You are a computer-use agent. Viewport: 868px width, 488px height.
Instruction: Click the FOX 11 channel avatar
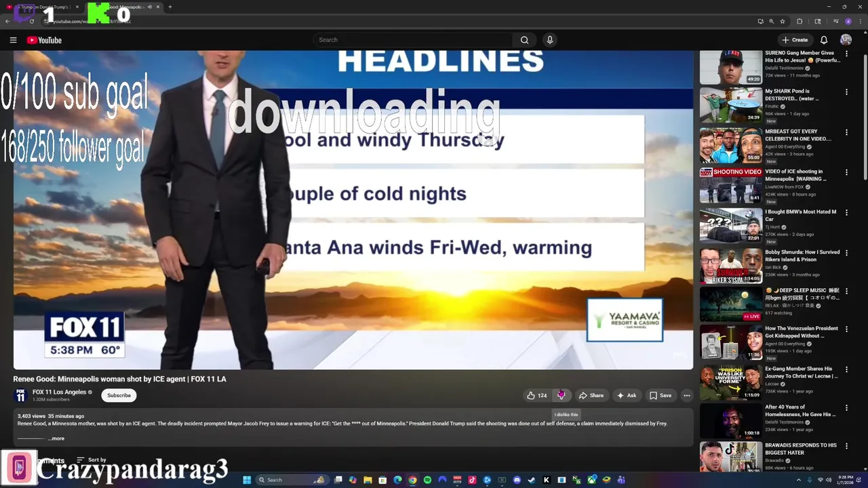click(x=20, y=395)
